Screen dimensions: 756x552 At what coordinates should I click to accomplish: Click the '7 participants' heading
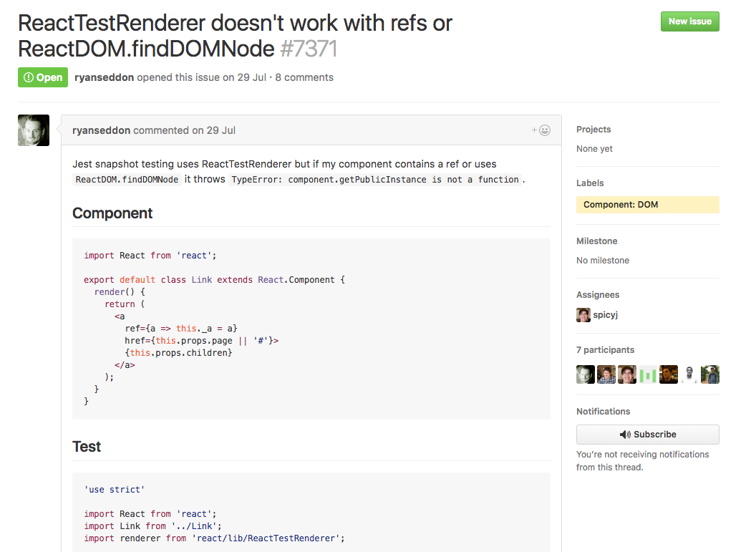pos(605,350)
